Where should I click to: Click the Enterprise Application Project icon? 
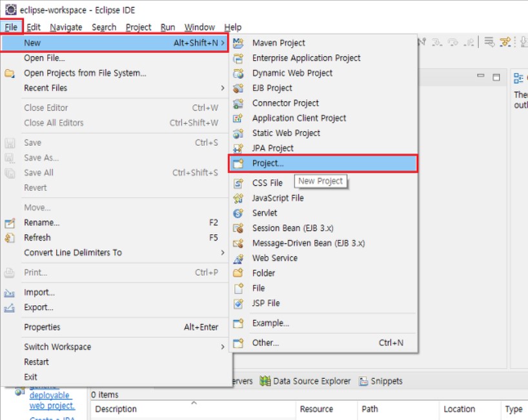[x=238, y=58]
